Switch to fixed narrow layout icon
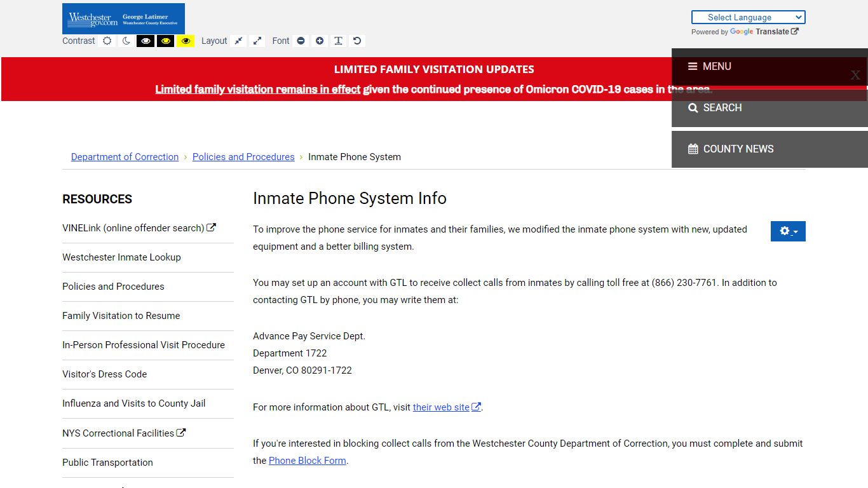 [x=238, y=41]
